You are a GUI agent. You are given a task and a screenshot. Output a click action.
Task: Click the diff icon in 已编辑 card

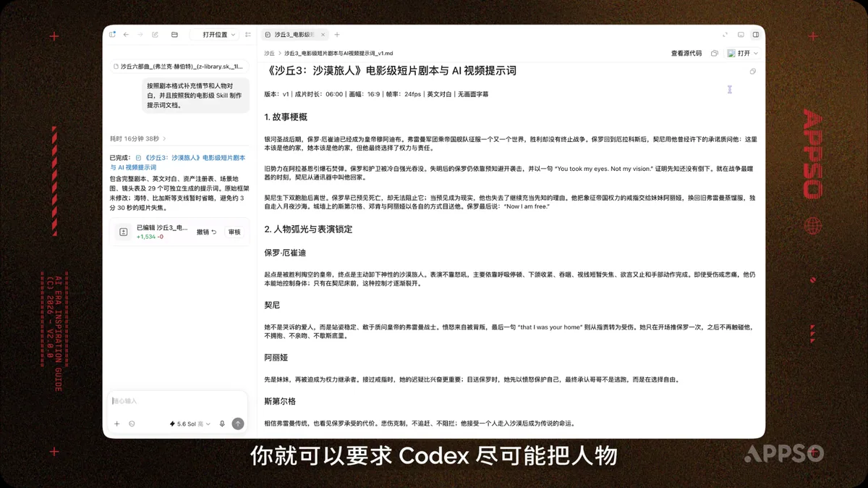[x=124, y=232]
